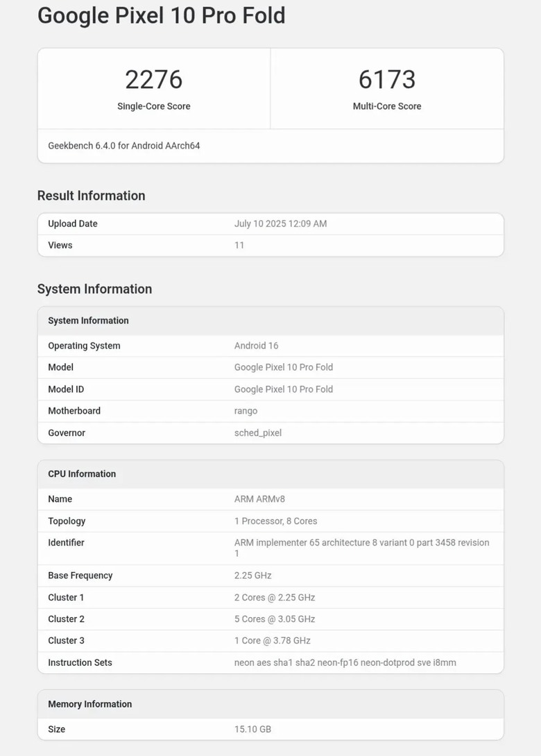Click the Model row label
Viewport: 541px width, 756px height.
pyautogui.click(x=61, y=367)
